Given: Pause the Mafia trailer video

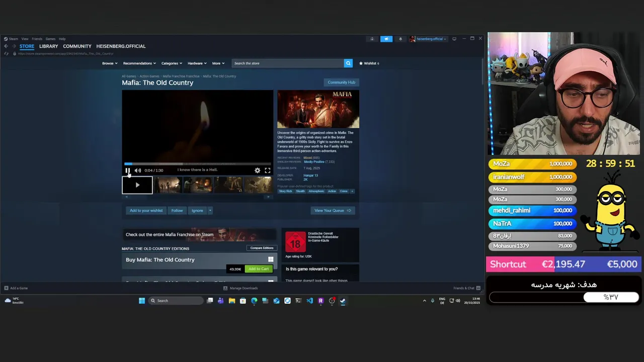Looking at the screenshot, I should pos(128,170).
